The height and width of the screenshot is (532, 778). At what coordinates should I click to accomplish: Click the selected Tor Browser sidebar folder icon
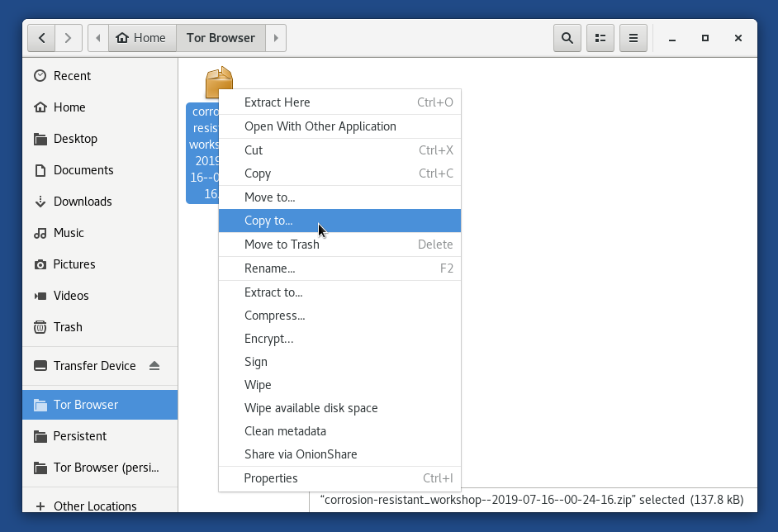40,405
